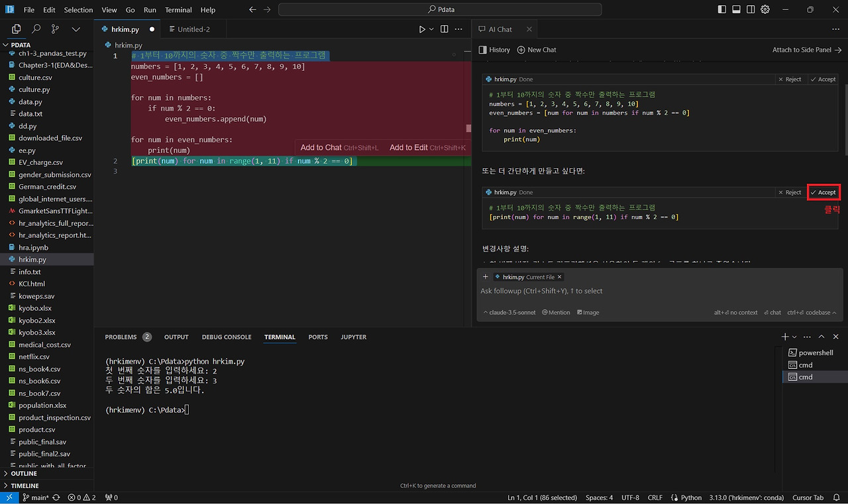This screenshot has height=504, width=848.
Task: Open the Selection menu
Action: pos(78,10)
